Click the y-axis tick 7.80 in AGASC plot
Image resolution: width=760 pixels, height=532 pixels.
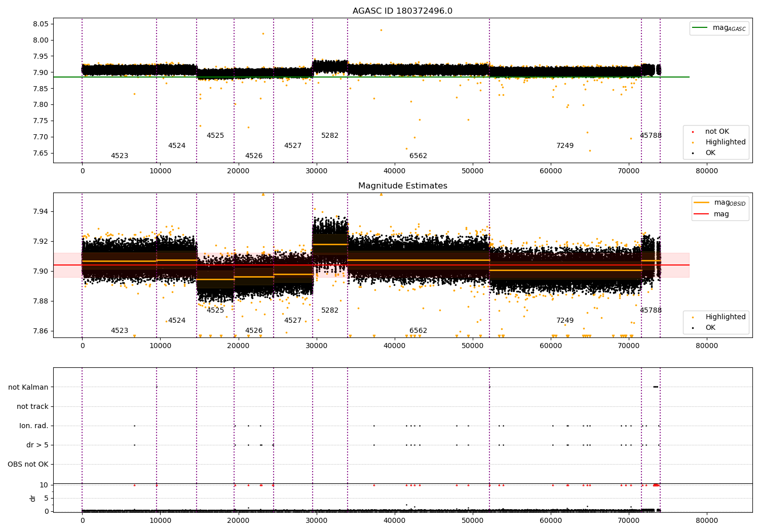coord(41,105)
